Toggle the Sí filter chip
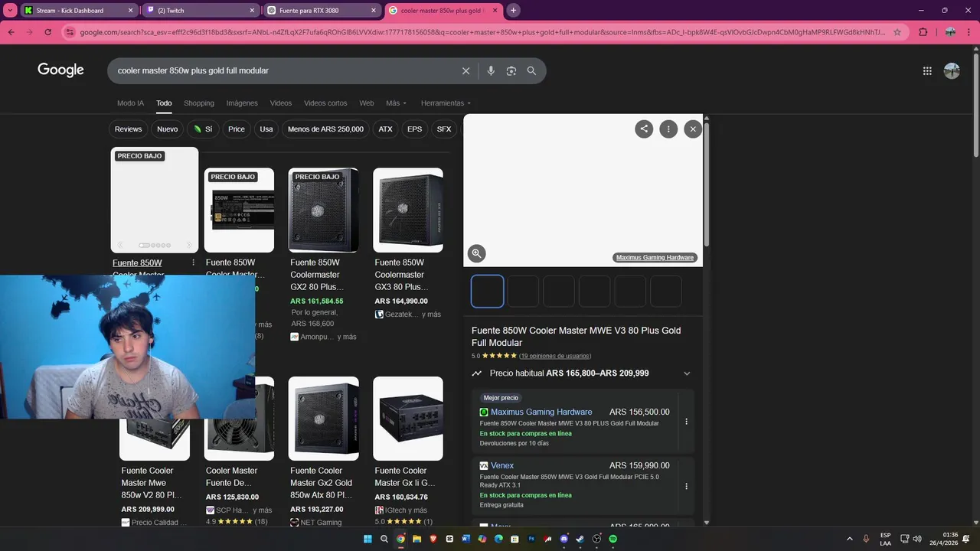Image resolution: width=980 pixels, height=551 pixels. (203, 129)
